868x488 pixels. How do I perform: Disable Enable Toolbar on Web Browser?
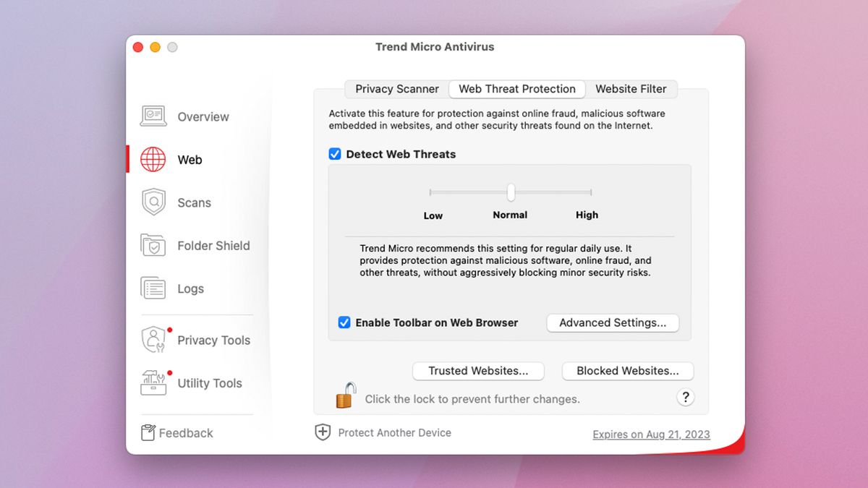[x=344, y=322]
